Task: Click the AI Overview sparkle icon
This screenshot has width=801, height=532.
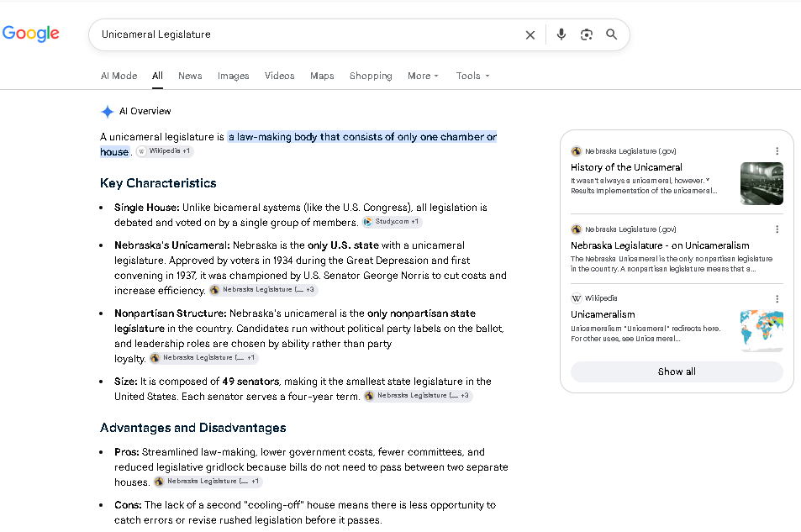Action: tap(108, 112)
